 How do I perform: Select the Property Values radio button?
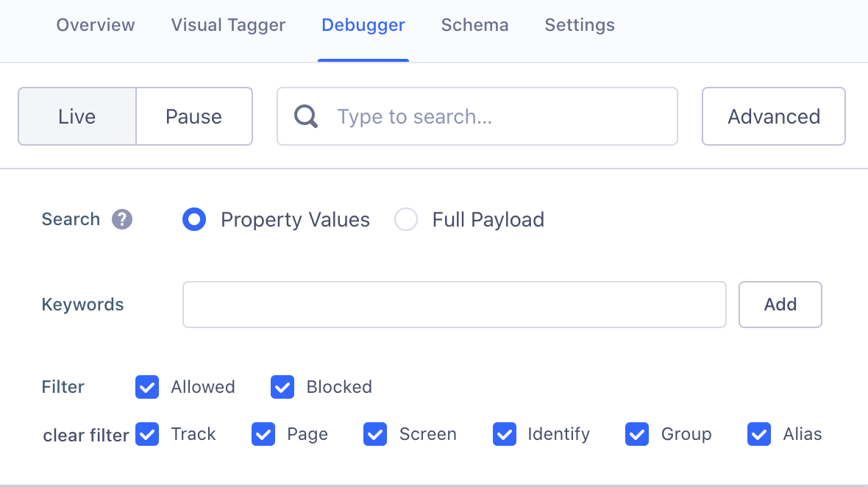[x=194, y=219]
